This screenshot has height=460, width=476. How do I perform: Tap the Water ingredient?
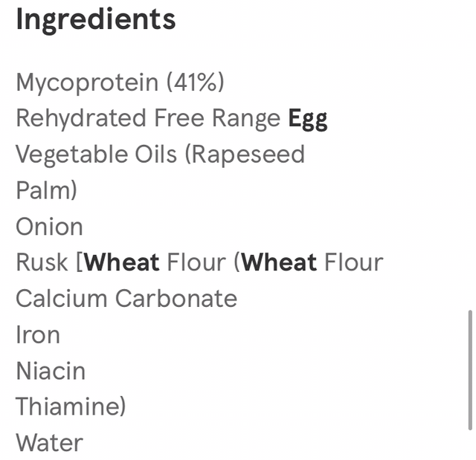49,443
